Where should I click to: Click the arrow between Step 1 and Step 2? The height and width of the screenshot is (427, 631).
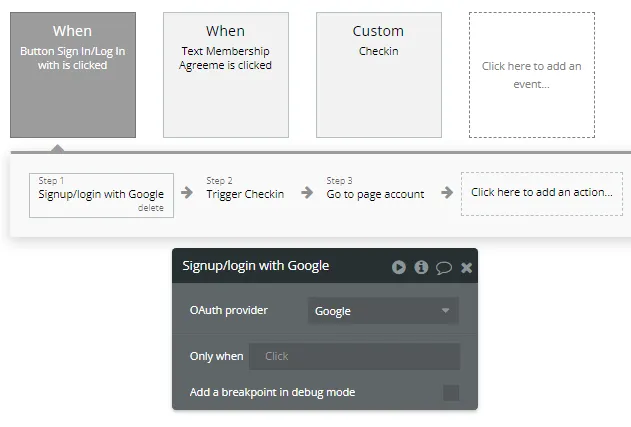187,193
